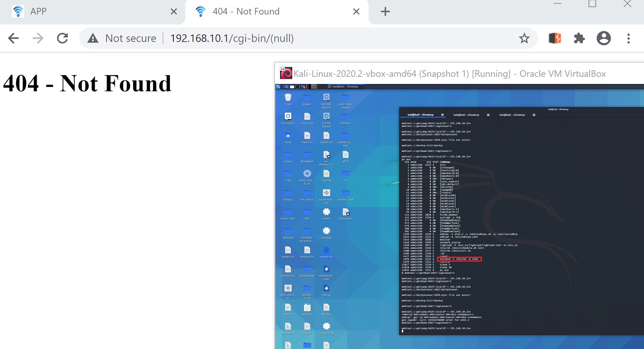
Task: Select the highlighted remexe.txt file
Action: [x=326, y=252]
